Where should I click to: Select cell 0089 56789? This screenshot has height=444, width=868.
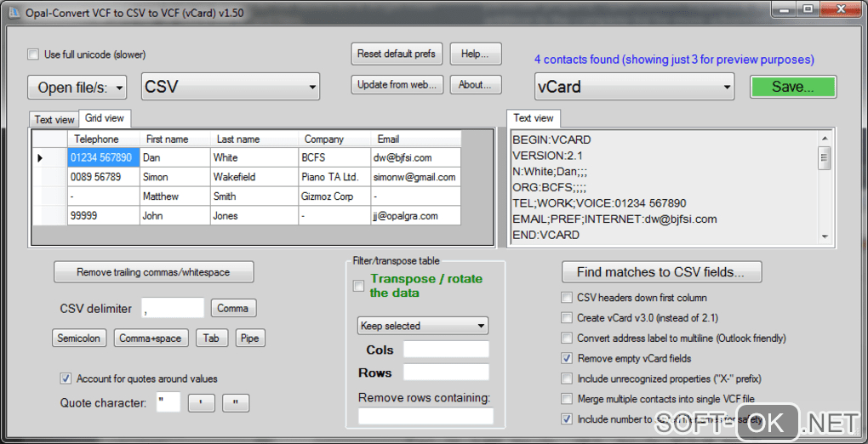(x=104, y=177)
